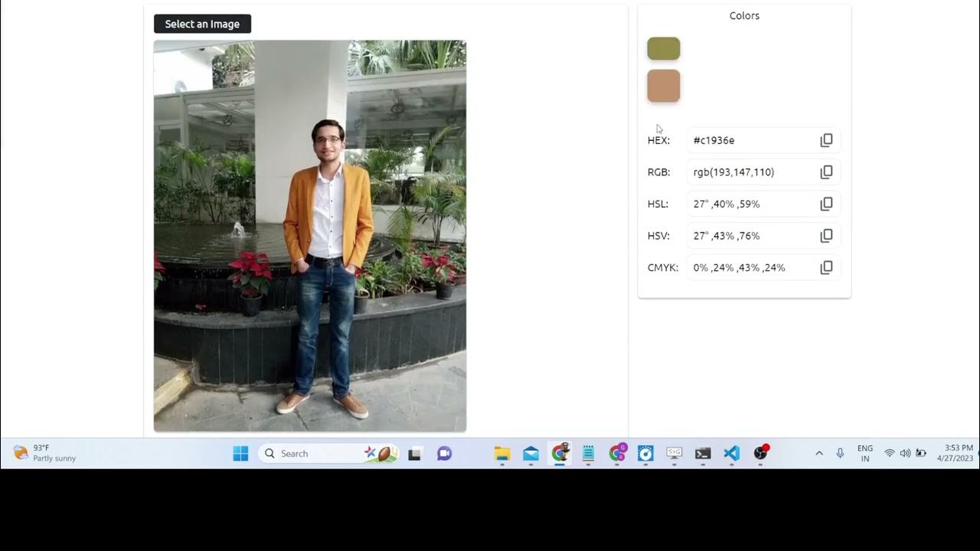Open Visual Studio Code from taskbar

point(731,454)
